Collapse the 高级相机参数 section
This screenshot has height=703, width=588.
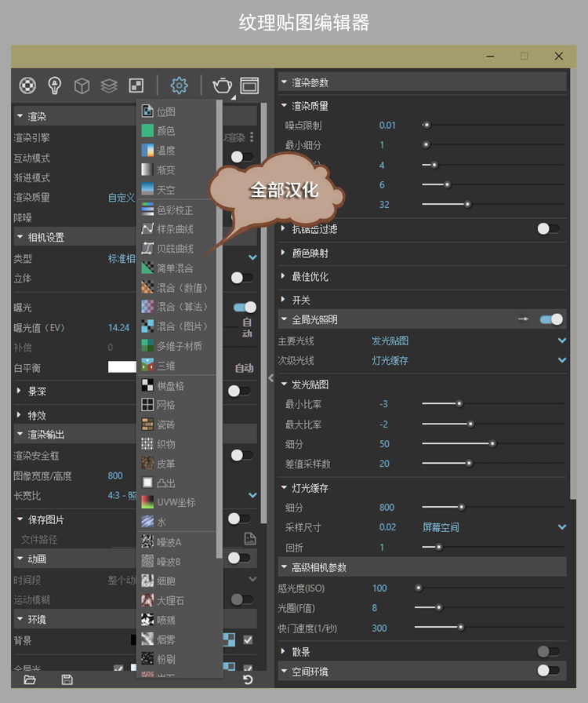click(284, 566)
